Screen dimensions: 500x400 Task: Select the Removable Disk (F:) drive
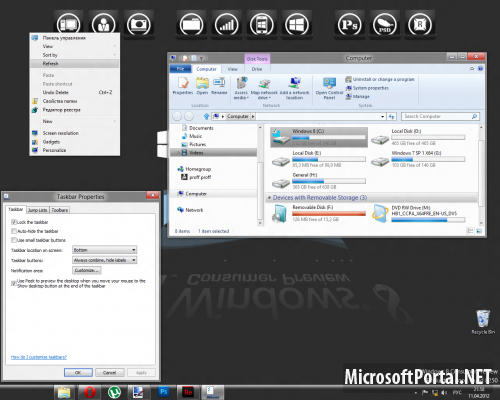319,213
